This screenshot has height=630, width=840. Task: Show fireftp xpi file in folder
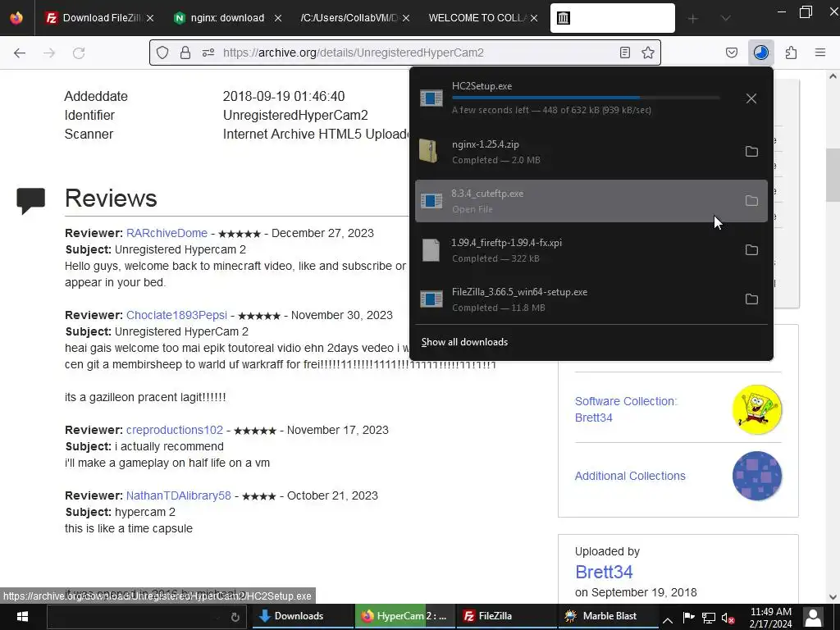pyautogui.click(x=751, y=250)
